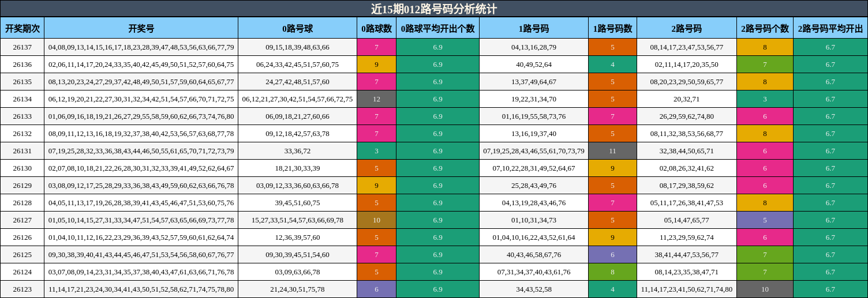Click brown 0路球数 value 10 in row 26127
The image size is (868, 298).
point(377,220)
